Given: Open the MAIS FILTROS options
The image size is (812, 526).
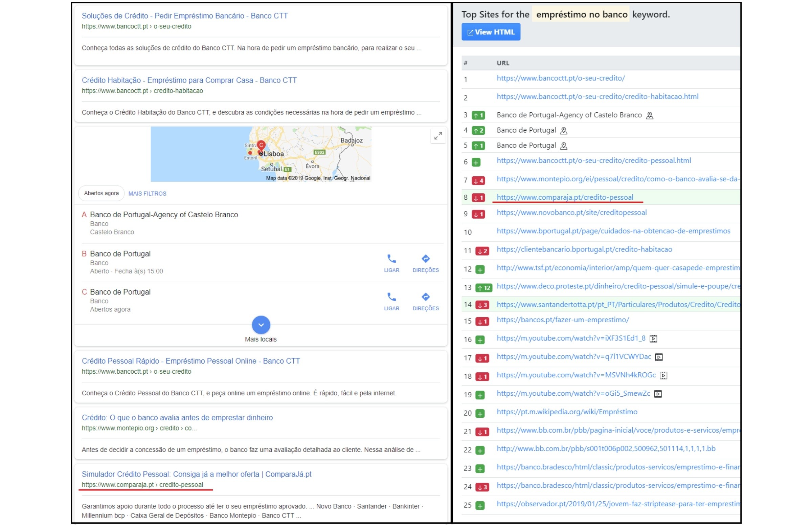Looking at the screenshot, I should pos(148,194).
